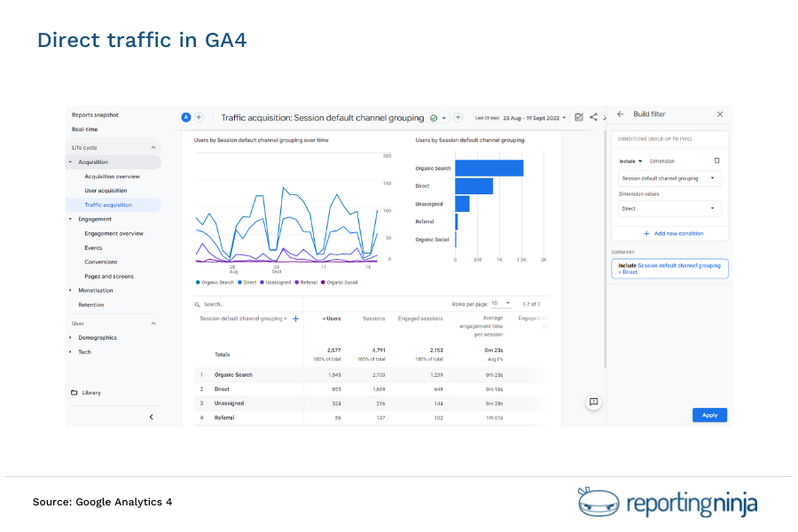Click the Apply button in the filter panel
The image size is (798, 532).
point(709,415)
